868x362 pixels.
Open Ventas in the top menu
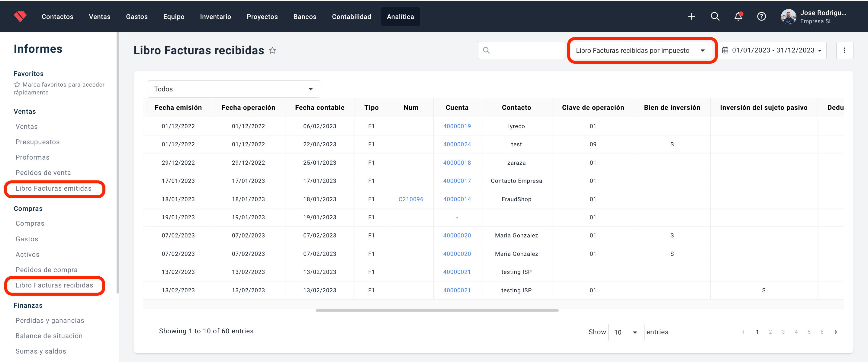[99, 17]
